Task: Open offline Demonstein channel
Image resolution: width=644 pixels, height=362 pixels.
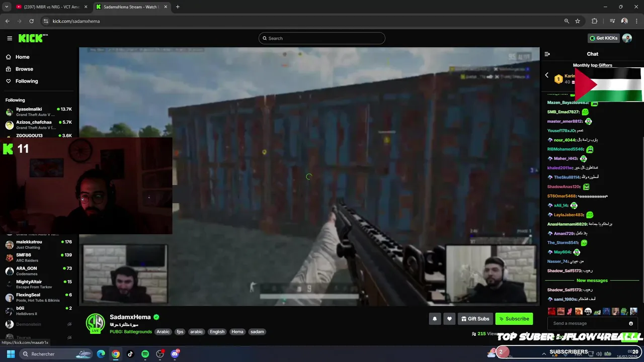Action: 39,324
